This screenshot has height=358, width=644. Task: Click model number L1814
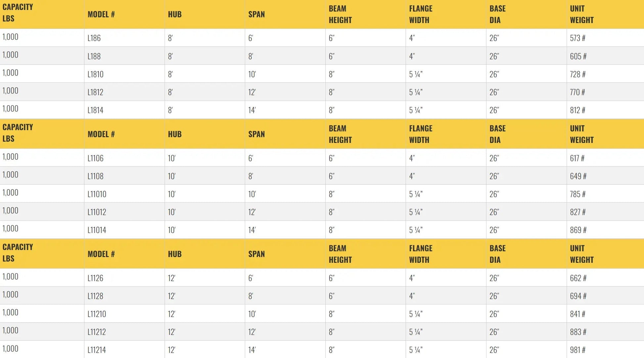coord(95,110)
